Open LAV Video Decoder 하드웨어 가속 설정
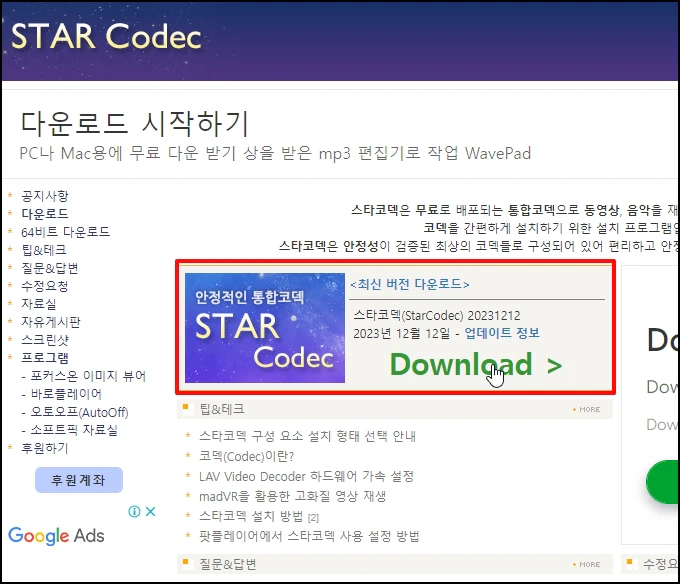 [x=307, y=476]
